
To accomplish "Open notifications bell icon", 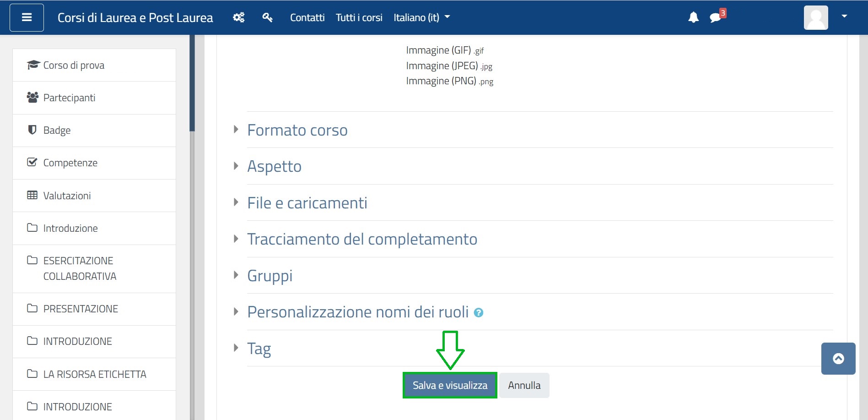I will pos(694,17).
